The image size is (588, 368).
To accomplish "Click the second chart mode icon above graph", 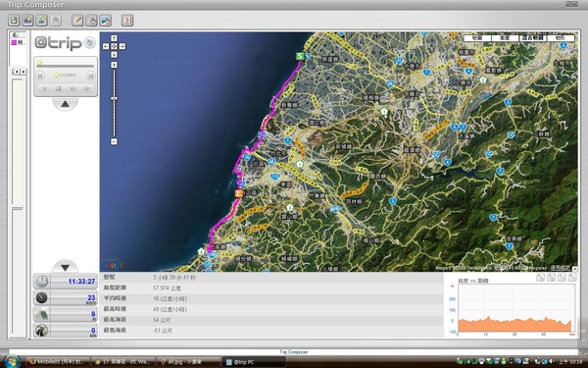I will coord(551,278).
